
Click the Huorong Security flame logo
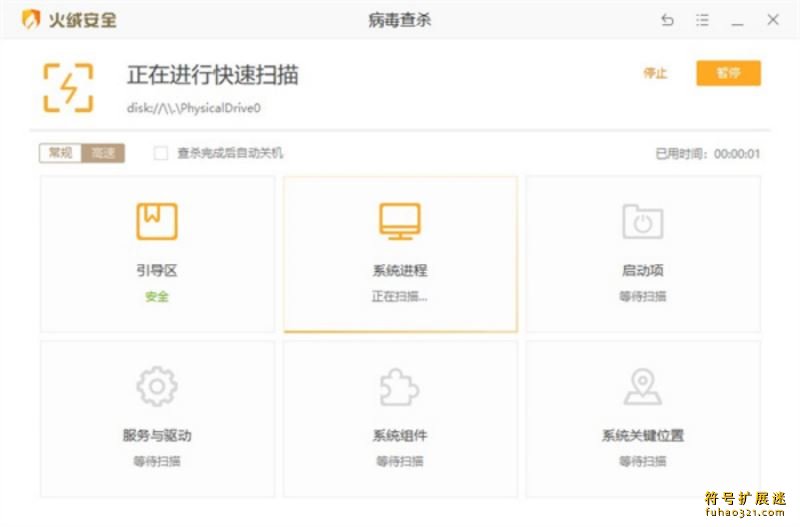click(31, 20)
